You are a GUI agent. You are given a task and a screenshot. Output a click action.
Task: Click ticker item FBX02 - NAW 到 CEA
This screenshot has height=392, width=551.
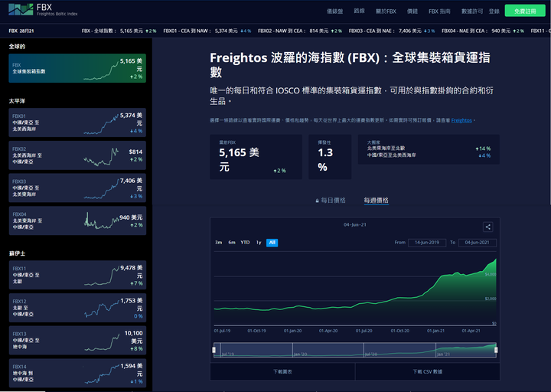tap(300, 31)
